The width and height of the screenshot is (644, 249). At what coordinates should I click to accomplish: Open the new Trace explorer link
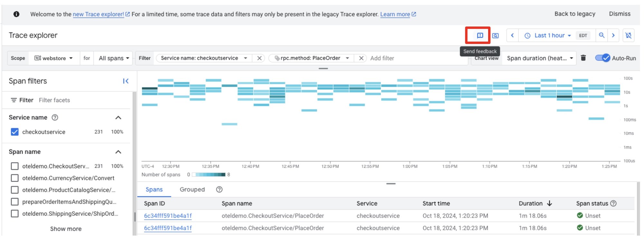[101, 14]
